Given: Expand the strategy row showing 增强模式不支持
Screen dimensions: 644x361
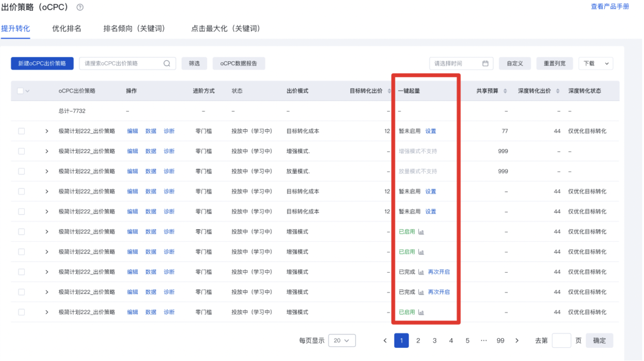Looking at the screenshot, I should pyautogui.click(x=47, y=152).
